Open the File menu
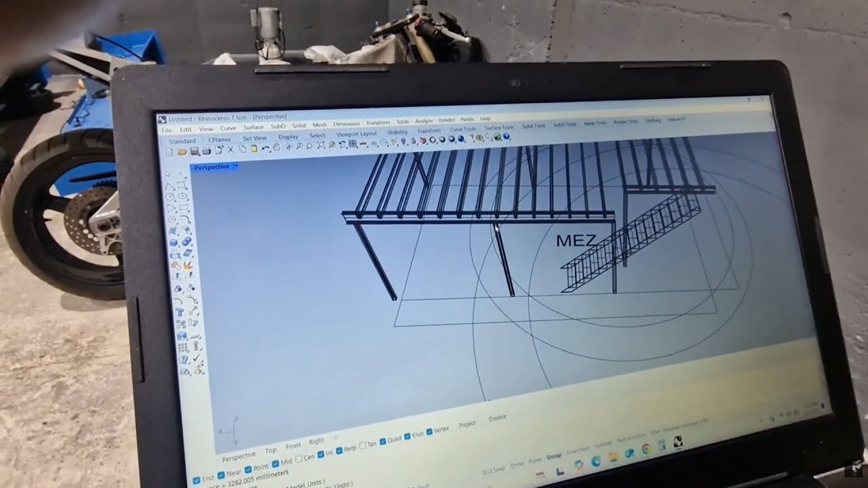The height and width of the screenshot is (488, 868). [167, 130]
